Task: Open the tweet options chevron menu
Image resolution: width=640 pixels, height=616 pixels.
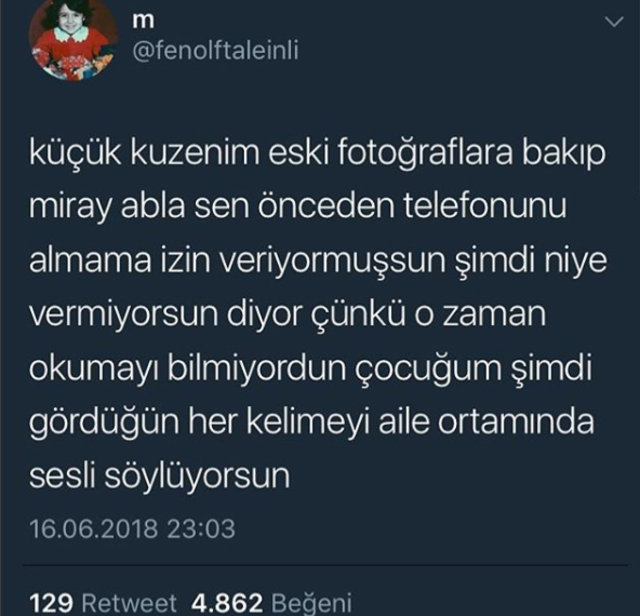Action: click(x=614, y=22)
